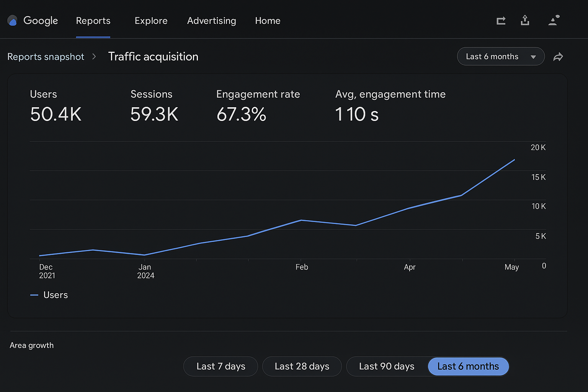Click the share arrow beside date range
This screenshot has width=588, height=392.
[558, 57]
